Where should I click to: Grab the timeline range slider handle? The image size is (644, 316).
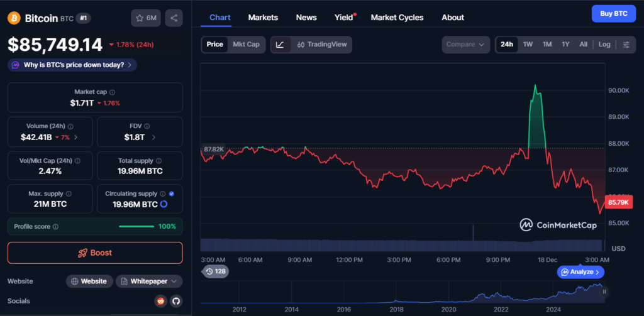604,291
